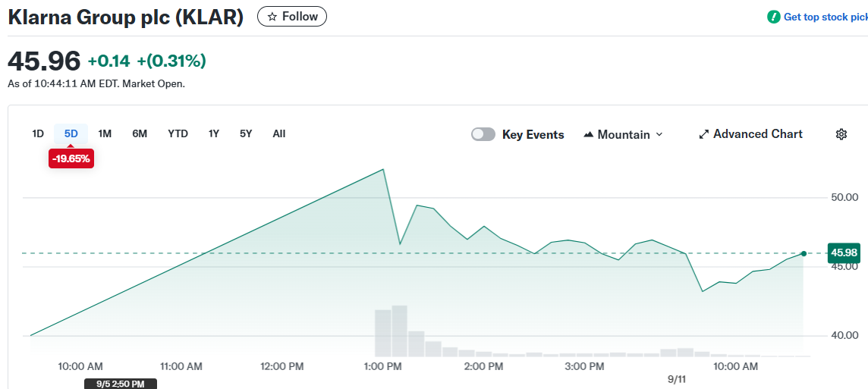Click the 9/11 date label
868x389 pixels.
pyautogui.click(x=677, y=380)
